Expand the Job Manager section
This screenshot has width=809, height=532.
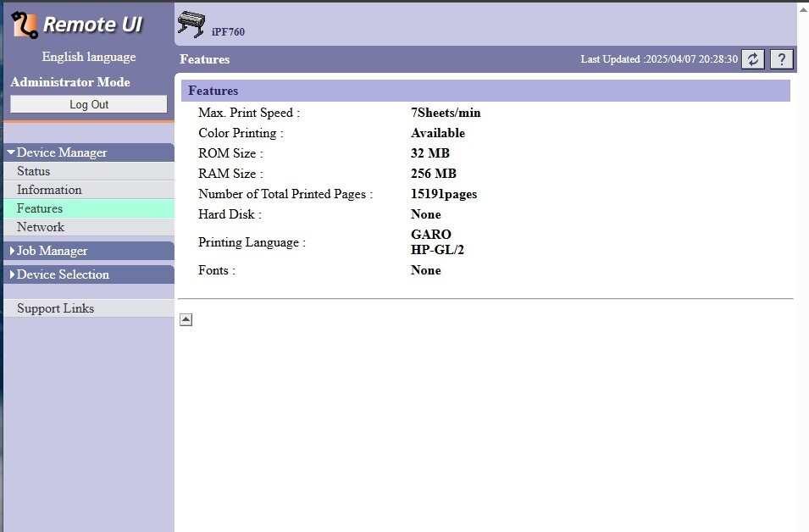pyautogui.click(x=52, y=251)
